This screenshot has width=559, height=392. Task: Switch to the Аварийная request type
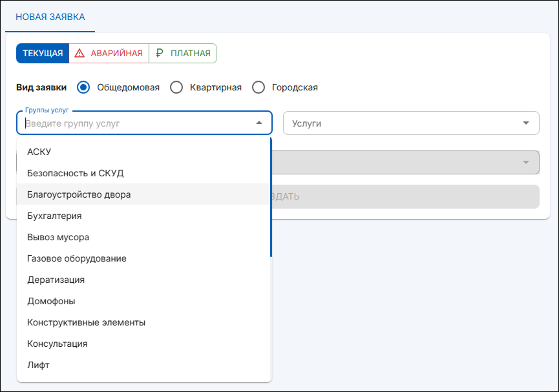pyautogui.click(x=109, y=54)
